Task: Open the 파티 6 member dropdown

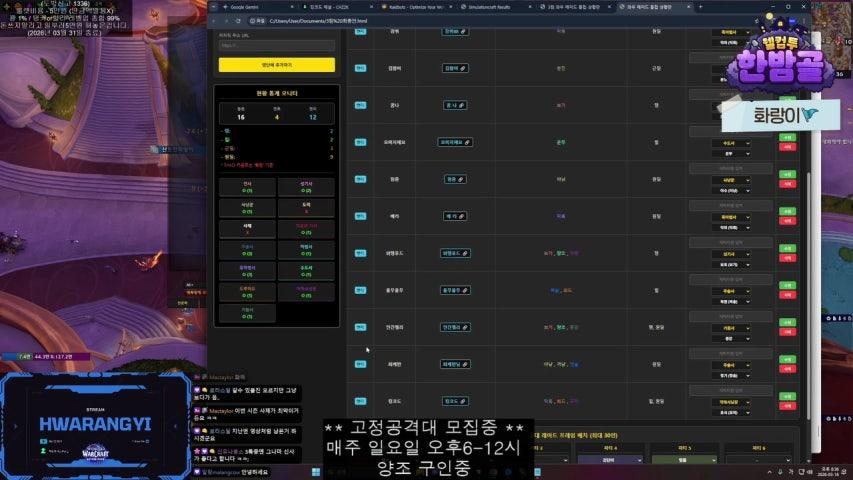Action: [758, 460]
